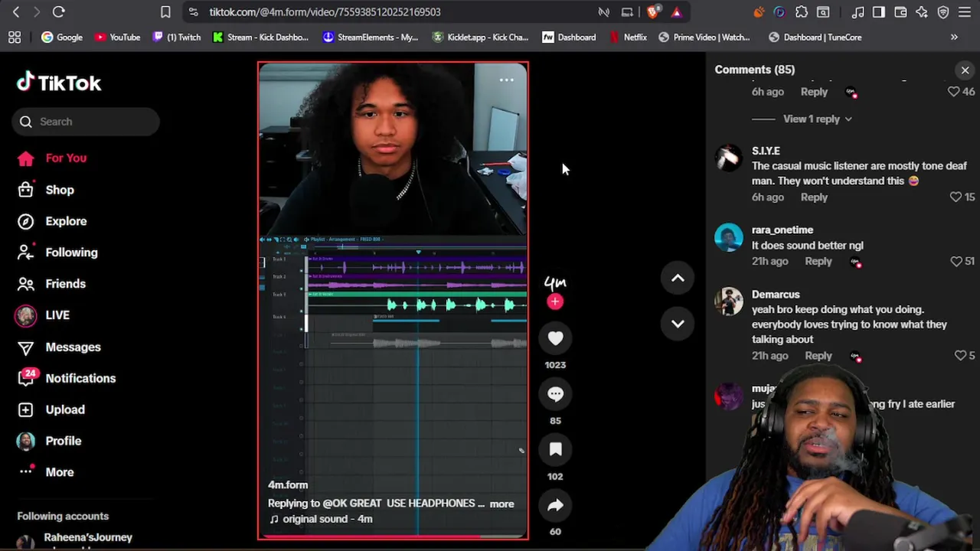Open S.I.Y.E's profile avatar
Image resolution: width=980 pixels, height=551 pixels.
pyautogui.click(x=729, y=158)
